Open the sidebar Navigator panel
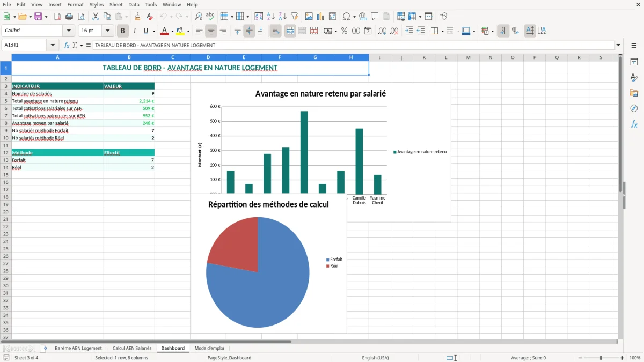The width and height of the screenshot is (644, 362). [x=634, y=109]
